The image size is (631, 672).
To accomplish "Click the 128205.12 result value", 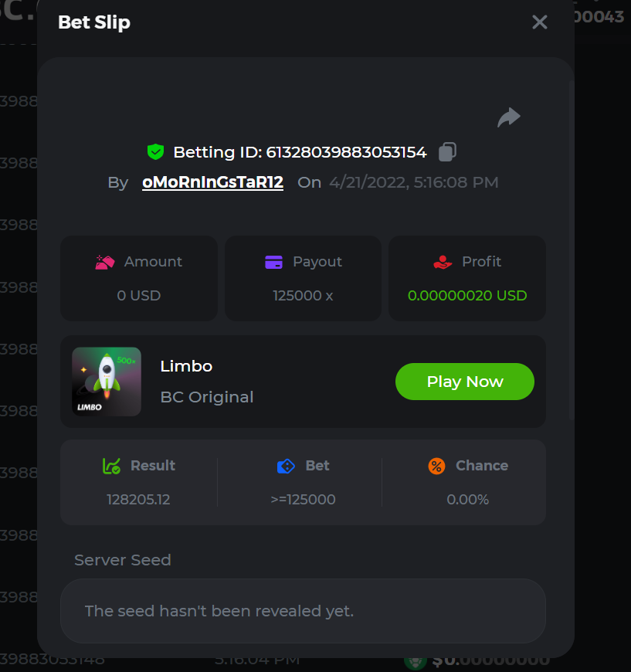I will 138,500.
